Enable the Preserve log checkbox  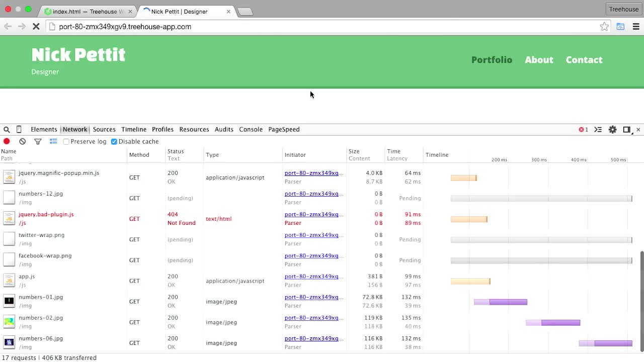point(66,141)
